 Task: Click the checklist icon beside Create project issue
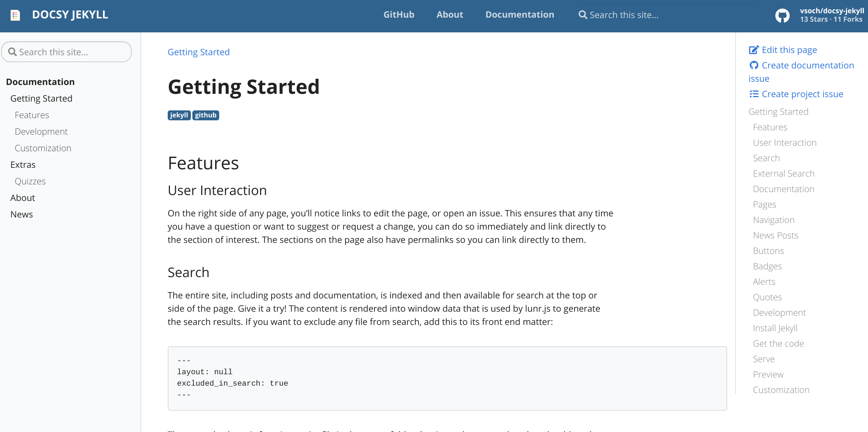click(x=754, y=94)
